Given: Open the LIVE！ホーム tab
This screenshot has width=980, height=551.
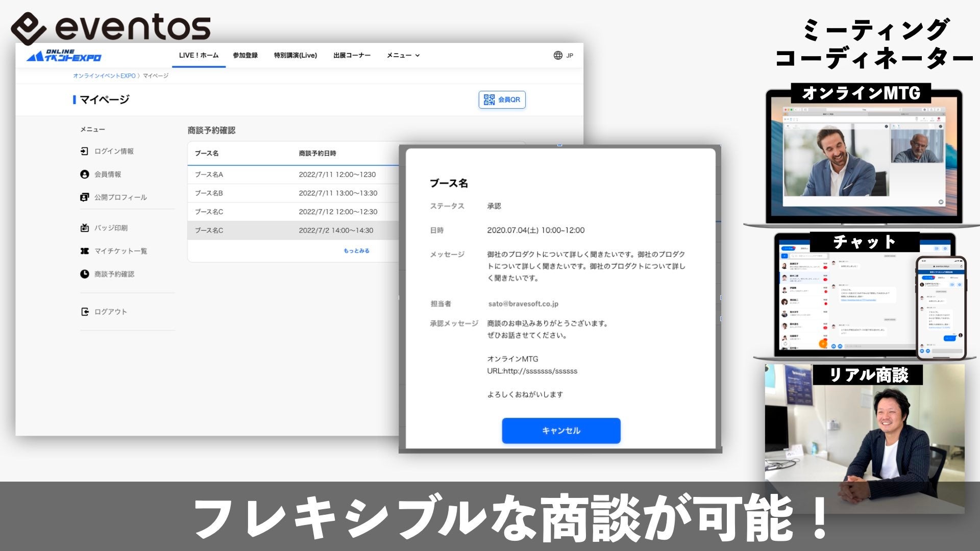Looking at the screenshot, I should click(x=199, y=55).
